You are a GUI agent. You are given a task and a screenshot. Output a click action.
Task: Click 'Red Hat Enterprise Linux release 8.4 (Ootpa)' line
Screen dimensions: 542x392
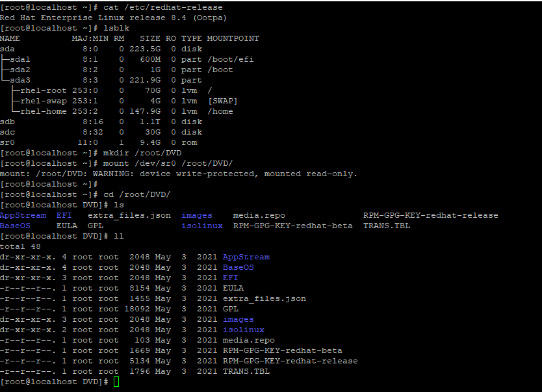pyautogui.click(x=113, y=18)
